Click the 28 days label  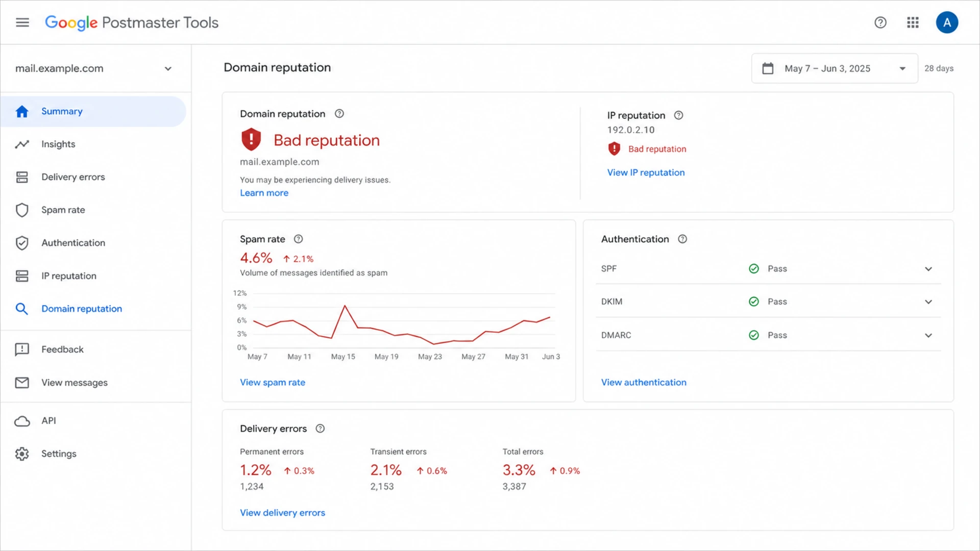pyautogui.click(x=939, y=68)
